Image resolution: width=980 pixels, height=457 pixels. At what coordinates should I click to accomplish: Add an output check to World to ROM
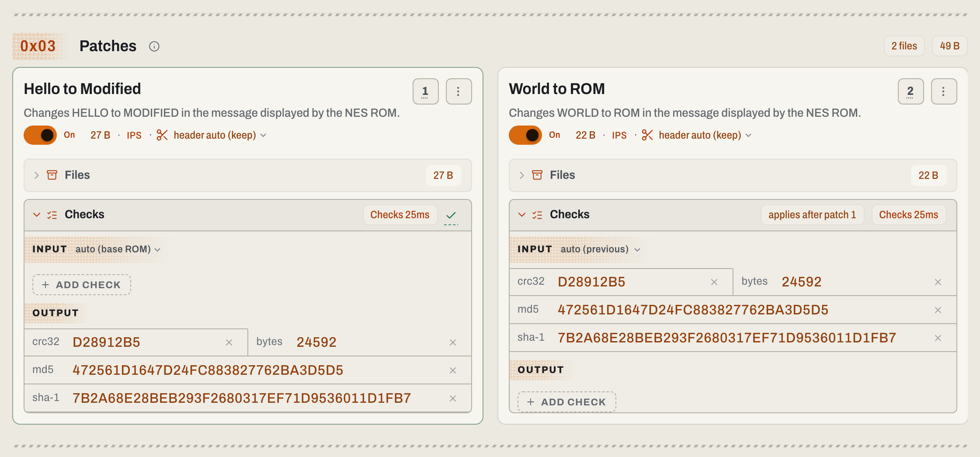[567, 402]
